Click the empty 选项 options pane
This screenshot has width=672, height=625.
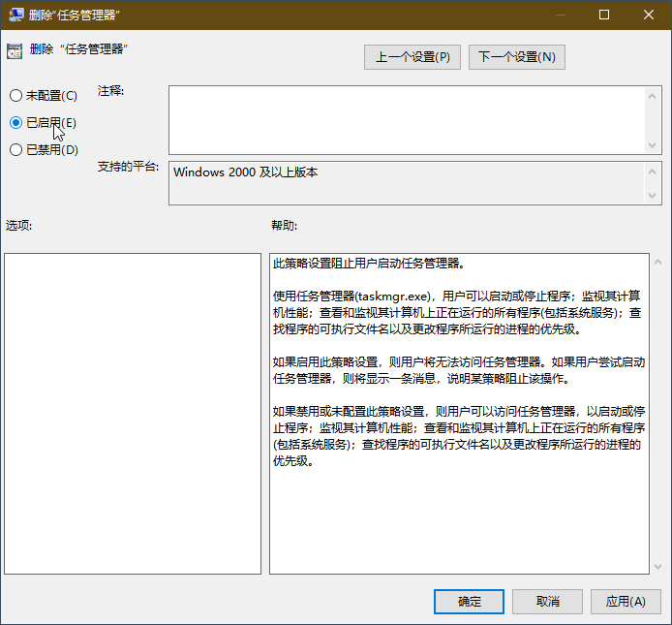(x=133, y=414)
